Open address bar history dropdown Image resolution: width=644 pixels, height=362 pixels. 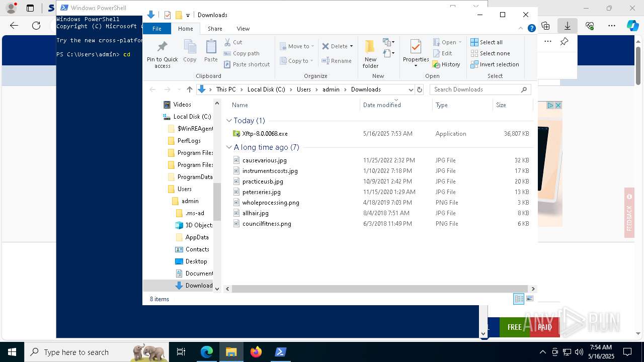[x=411, y=89]
